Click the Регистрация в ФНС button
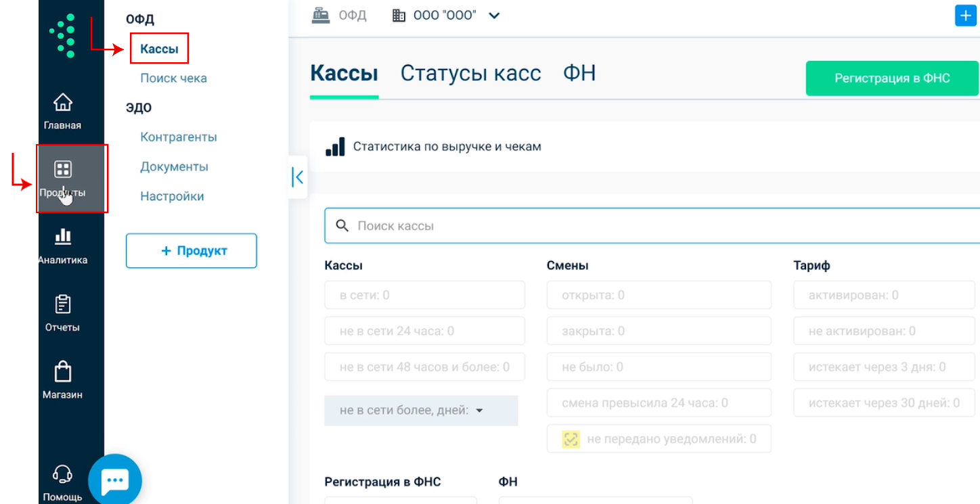The image size is (980, 504). [x=891, y=78]
